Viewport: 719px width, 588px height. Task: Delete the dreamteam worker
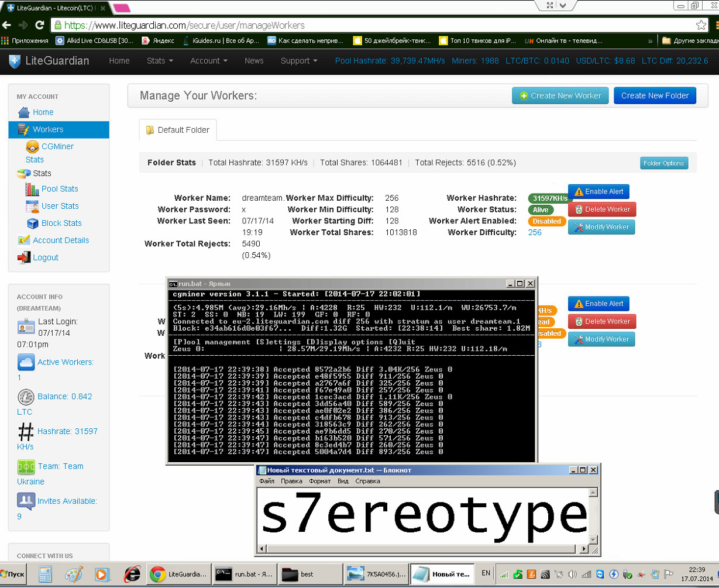pos(602,209)
